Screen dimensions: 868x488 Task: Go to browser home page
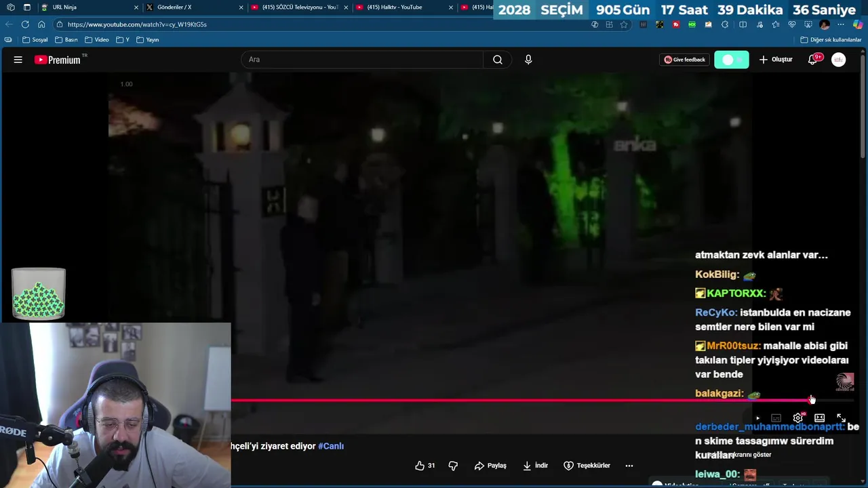coord(41,24)
